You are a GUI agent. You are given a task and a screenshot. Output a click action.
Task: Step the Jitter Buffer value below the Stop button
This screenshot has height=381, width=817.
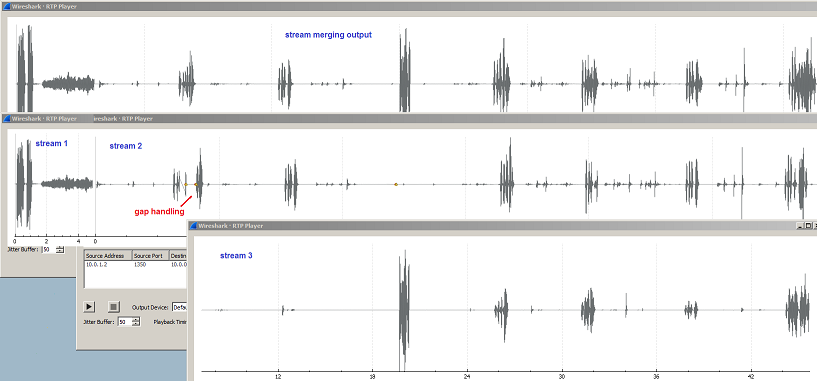click(x=137, y=322)
